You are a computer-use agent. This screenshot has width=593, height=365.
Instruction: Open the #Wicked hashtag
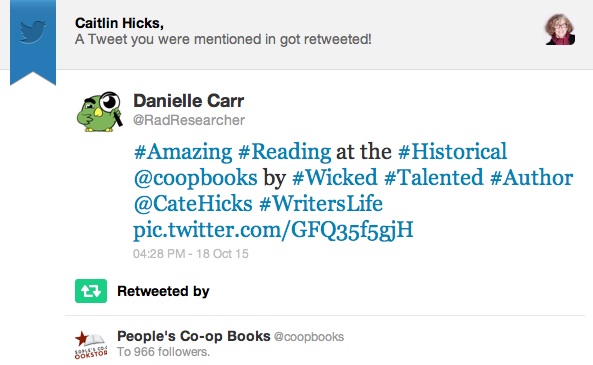pyautogui.click(x=335, y=177)
